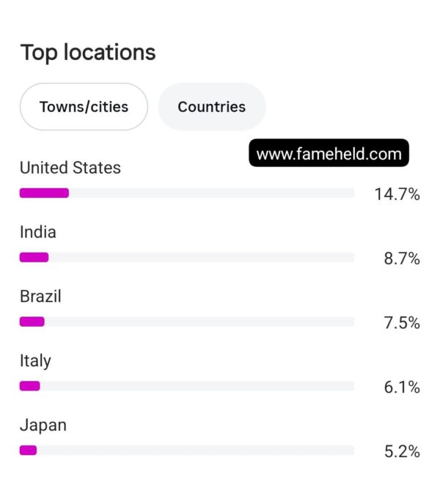Click the Italy magenta bar
Screen dimensions: 440x504
click(x=29, y=386)
